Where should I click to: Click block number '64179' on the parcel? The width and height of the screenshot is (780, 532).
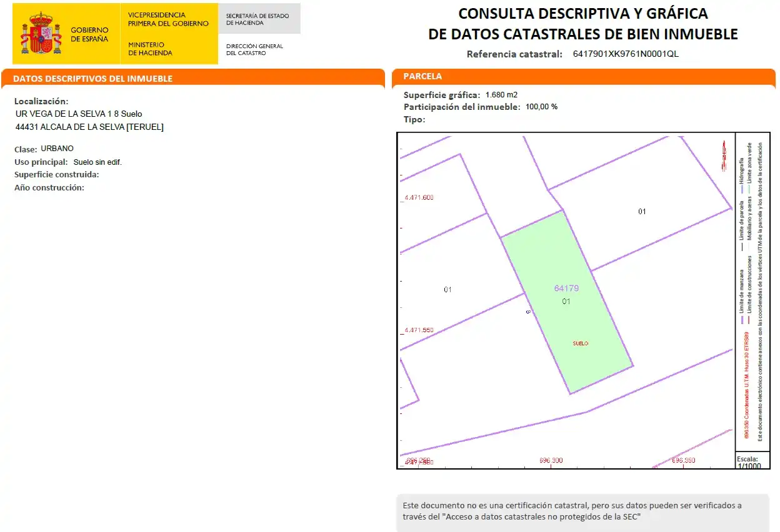point(566,288)
